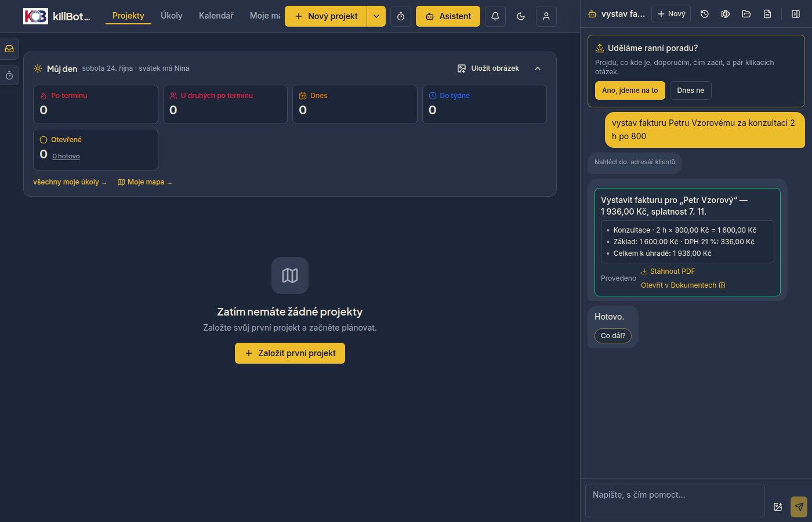Open the folder icon in assistant panel
The height and width of the screenshot is (522, 812).
coord(746,14)
